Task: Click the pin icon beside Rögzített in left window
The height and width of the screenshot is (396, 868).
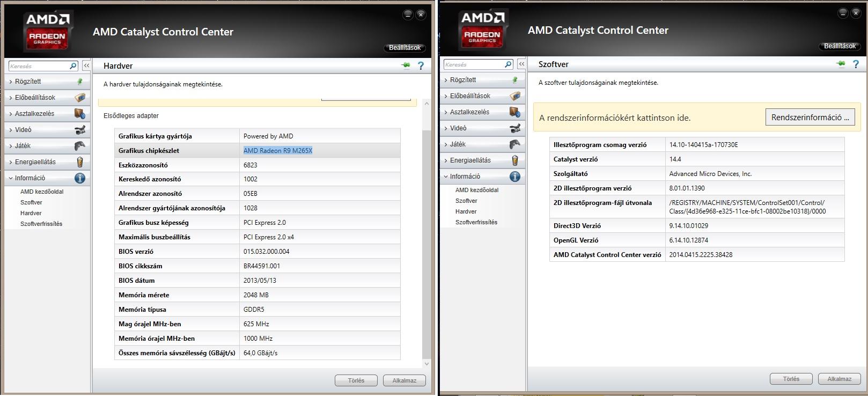Action: point(80,82)
